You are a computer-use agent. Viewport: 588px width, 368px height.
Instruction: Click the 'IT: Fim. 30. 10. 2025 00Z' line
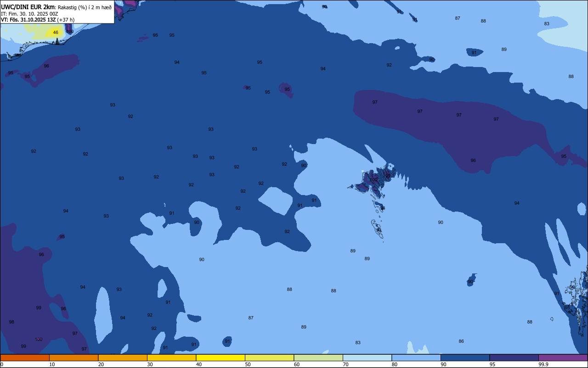coord(29,14)
